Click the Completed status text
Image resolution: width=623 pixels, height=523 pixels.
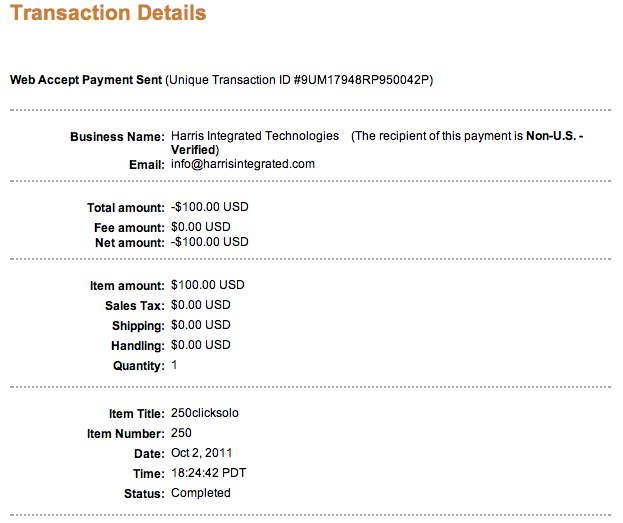[200, 494]
